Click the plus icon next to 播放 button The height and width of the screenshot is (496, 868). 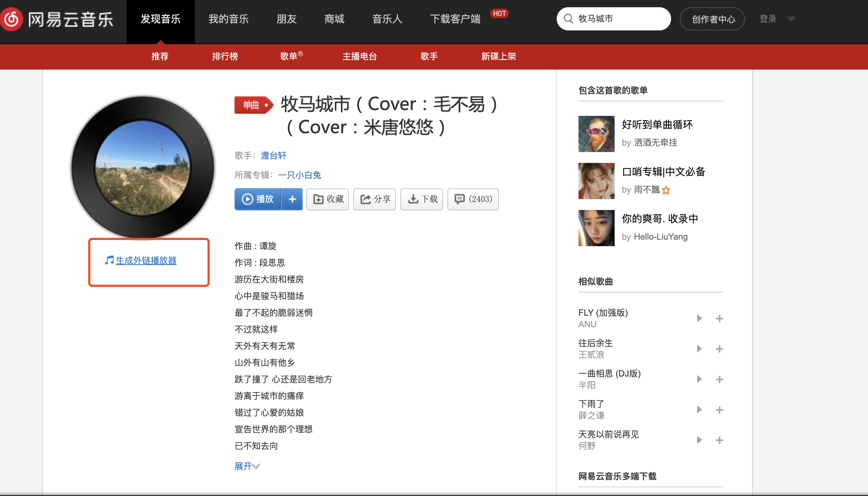292,199
